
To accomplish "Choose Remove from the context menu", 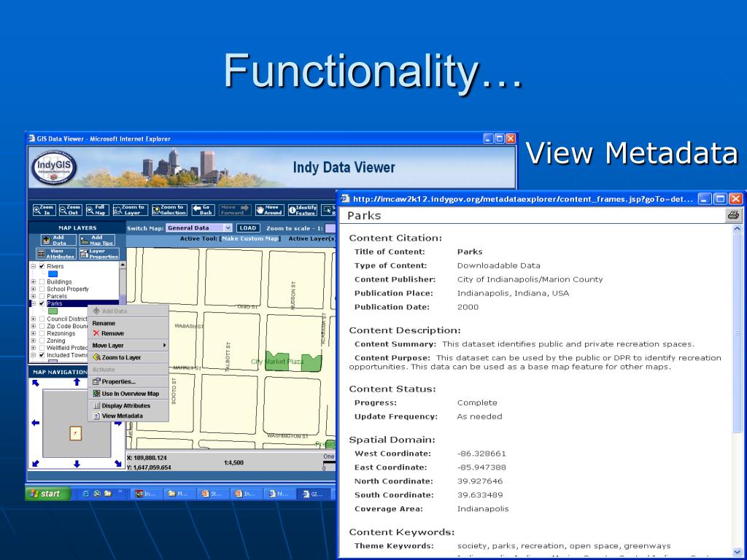I will coord(128,333).
